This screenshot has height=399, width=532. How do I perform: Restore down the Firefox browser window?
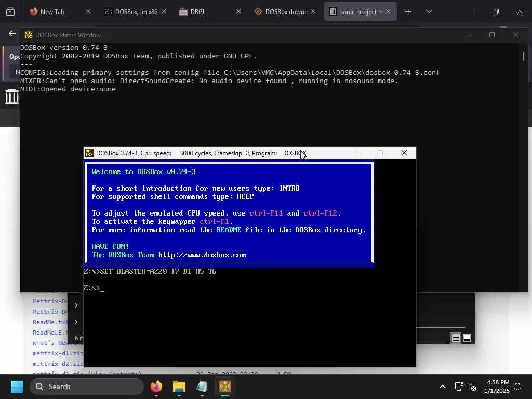pos(496,11)
